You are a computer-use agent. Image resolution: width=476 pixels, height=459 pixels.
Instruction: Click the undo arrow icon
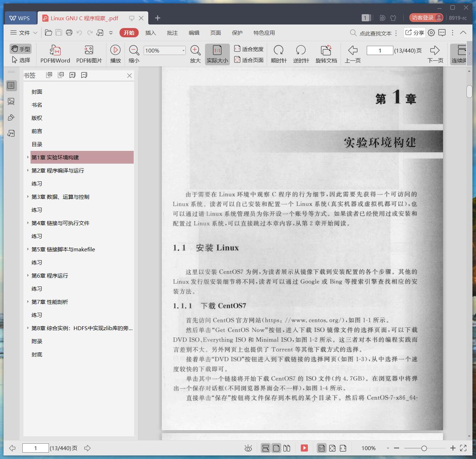click(x=79, y=33)
